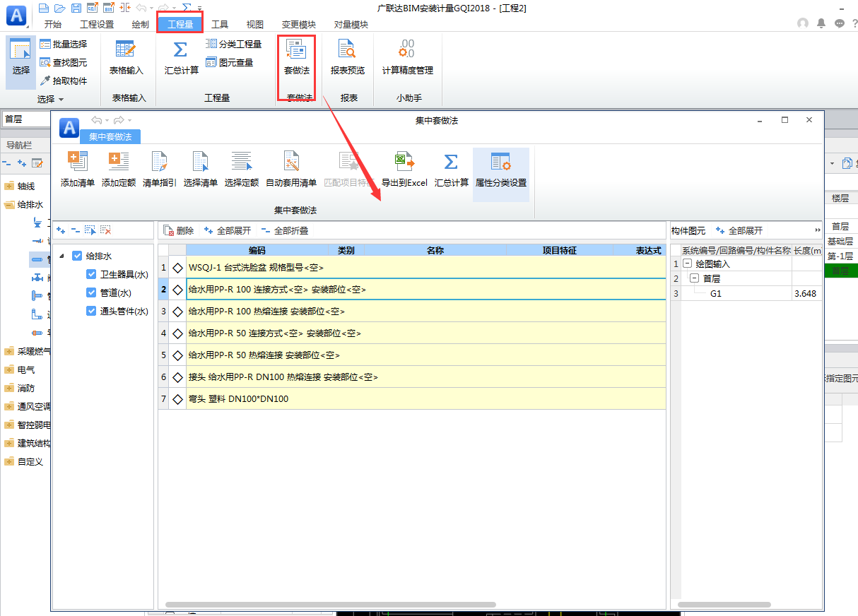Click 全部展开 above the list table
The height and width of the screenshot is (616, 858).
[228, 230]
